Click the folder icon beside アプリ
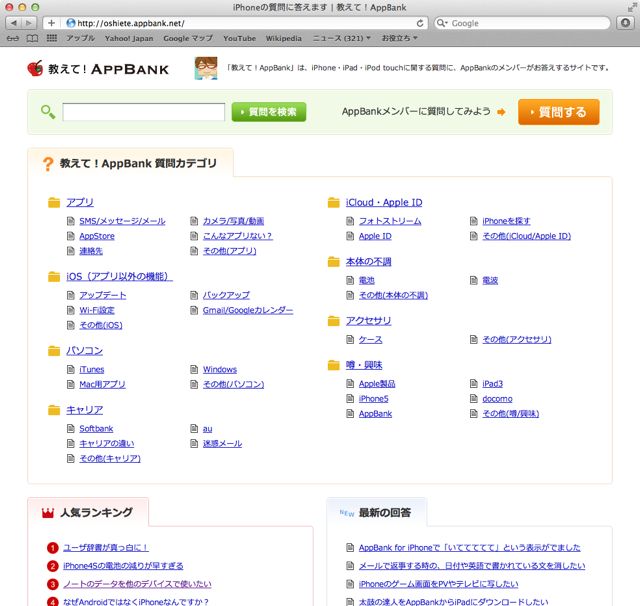640x606 pixels. coord(54,202)
